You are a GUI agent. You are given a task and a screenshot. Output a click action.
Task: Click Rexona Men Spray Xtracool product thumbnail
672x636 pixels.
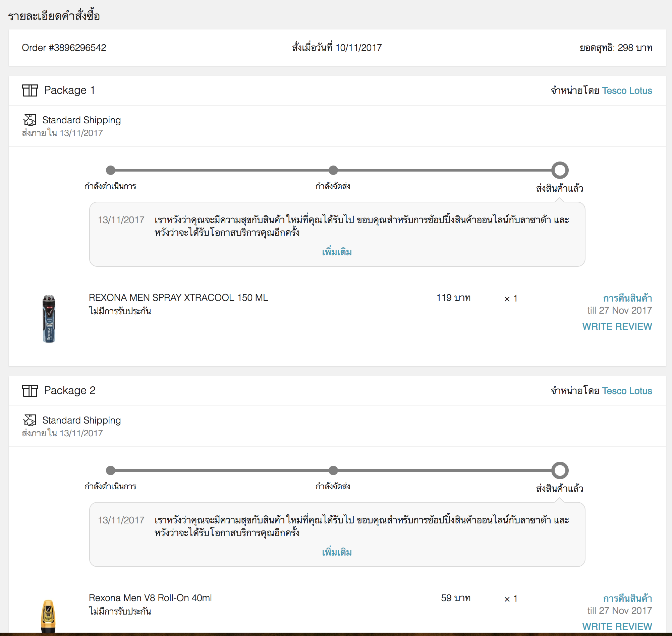click(x=49, y=319)
